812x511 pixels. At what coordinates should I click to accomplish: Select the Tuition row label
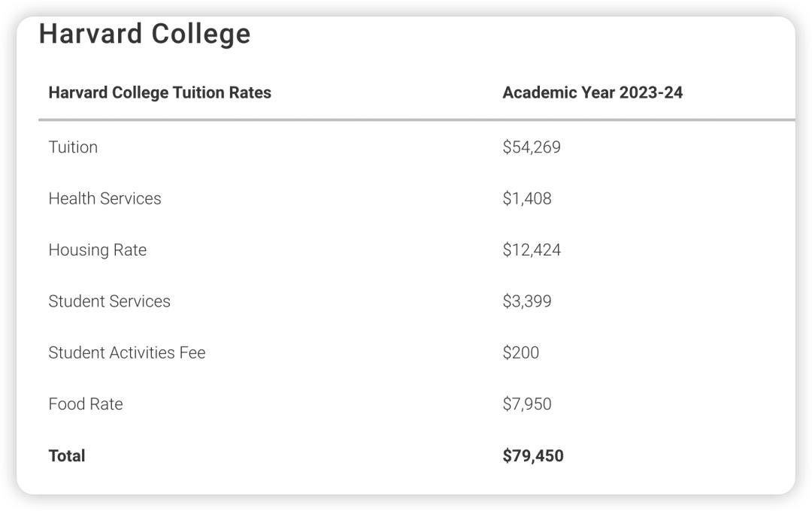[73, 147]
